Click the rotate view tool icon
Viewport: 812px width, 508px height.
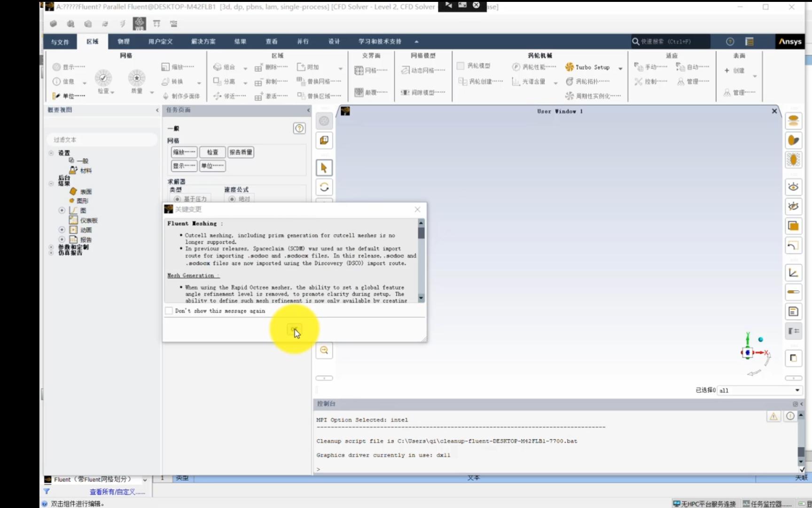point(324,187)
